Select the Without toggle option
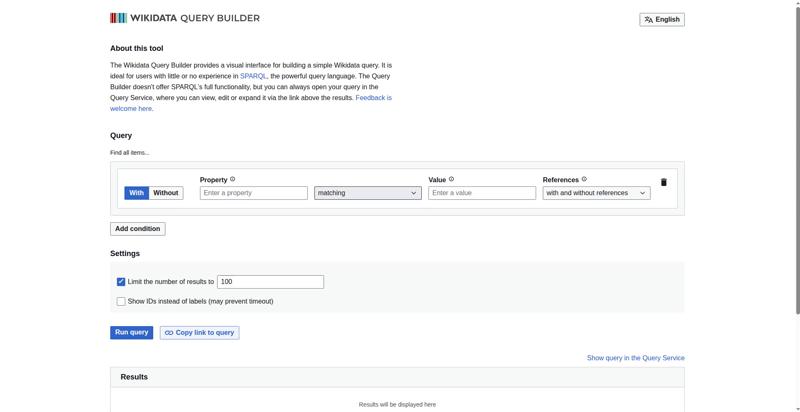The image size is (800, 412). pos(166,193)
